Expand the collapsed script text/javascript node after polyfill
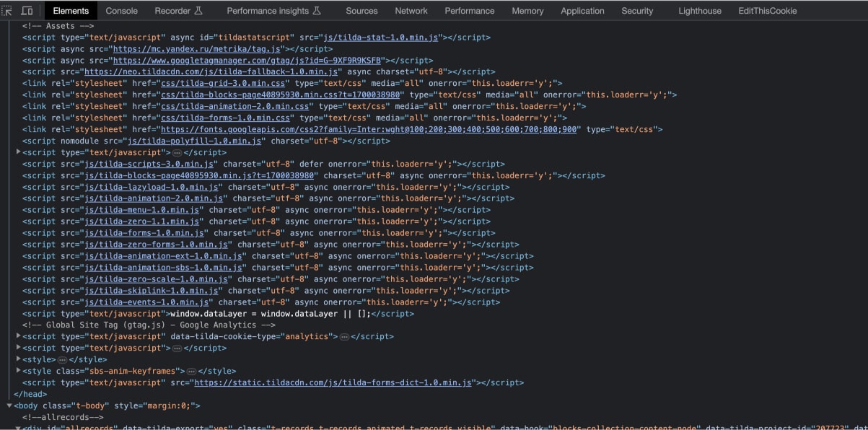This screenshot has height=430, width=868. 18,152
